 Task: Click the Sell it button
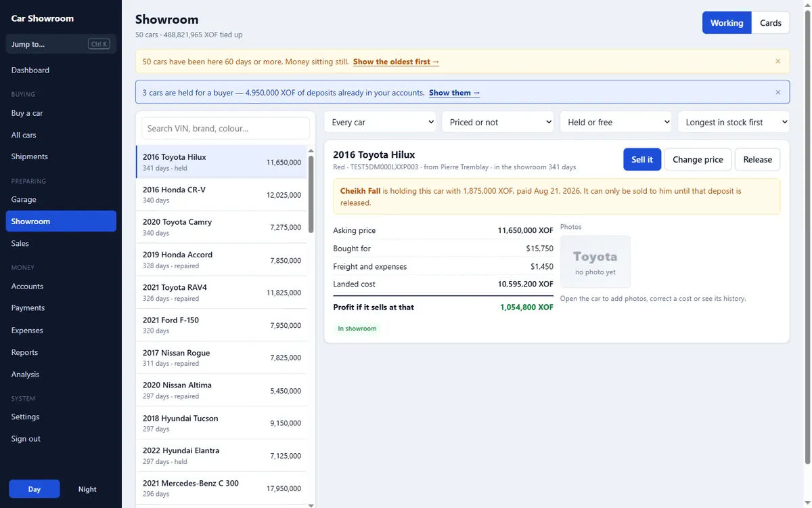642,160
